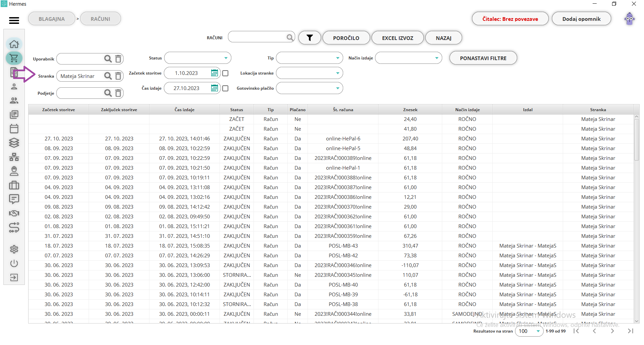Go to previous results page arrow
Image resolution: width=644 pixels, height=345 pixels.
594,331
